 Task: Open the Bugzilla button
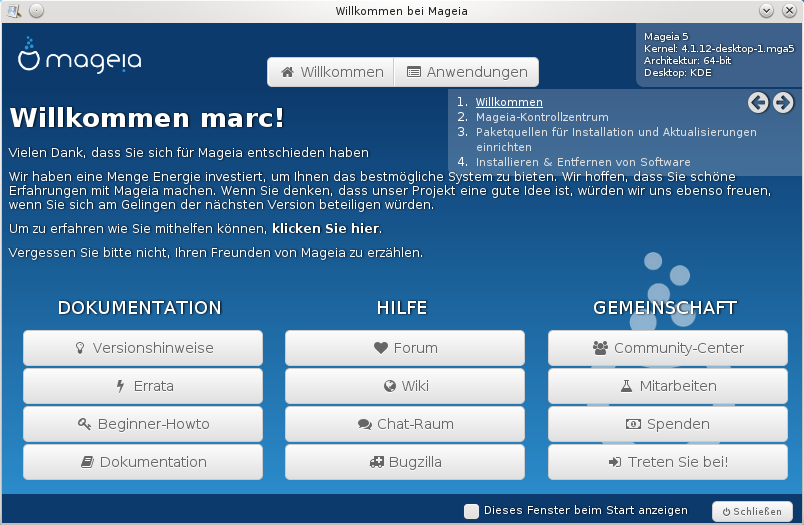(405, 462)
